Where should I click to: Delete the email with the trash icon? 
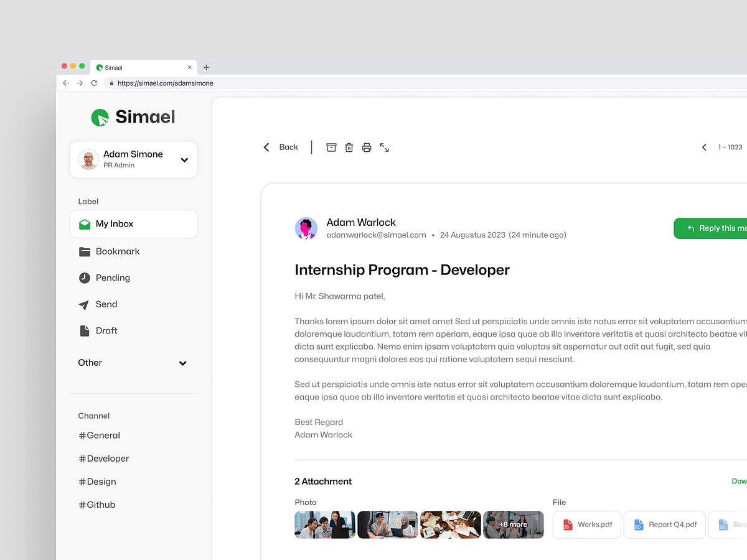click(x=349, y=147)
